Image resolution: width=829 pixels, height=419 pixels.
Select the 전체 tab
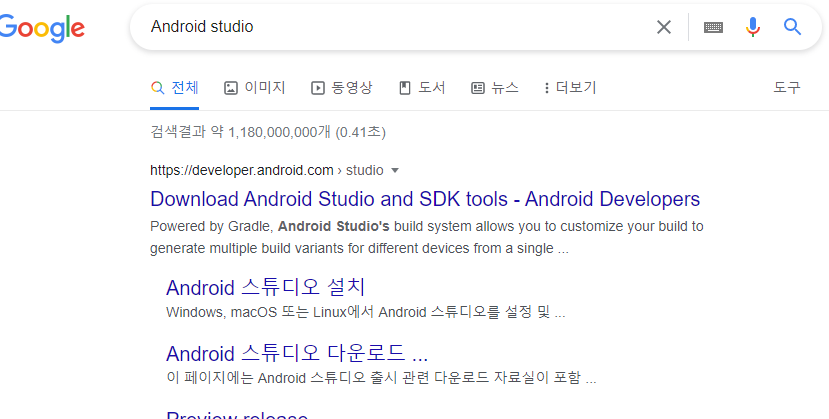(x=174, y=88)
